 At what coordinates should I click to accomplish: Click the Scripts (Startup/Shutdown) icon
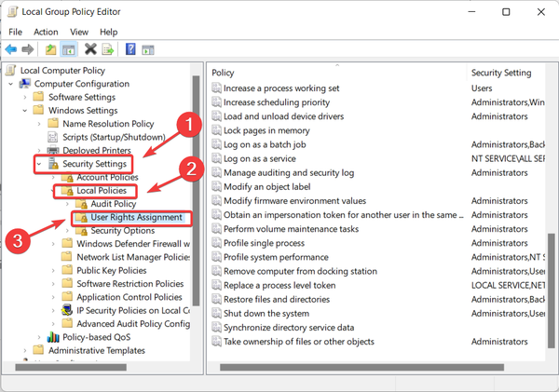pos(53,137)
